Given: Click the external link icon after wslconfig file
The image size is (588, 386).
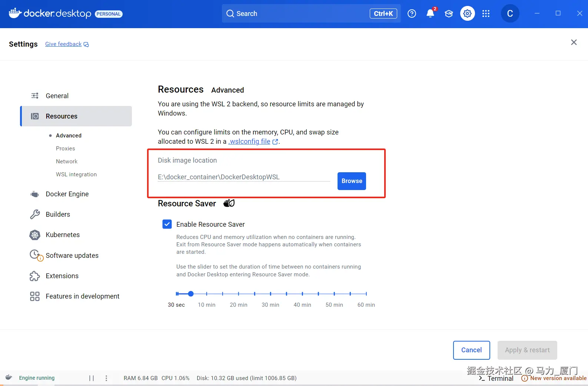Looking at the screenshot, I should click(275, 142).
